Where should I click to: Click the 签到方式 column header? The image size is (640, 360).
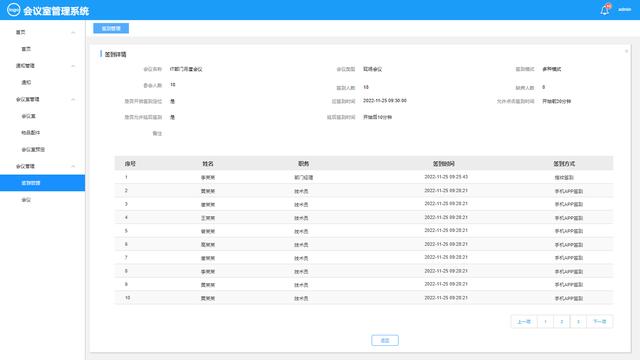(x=564, y=164)
